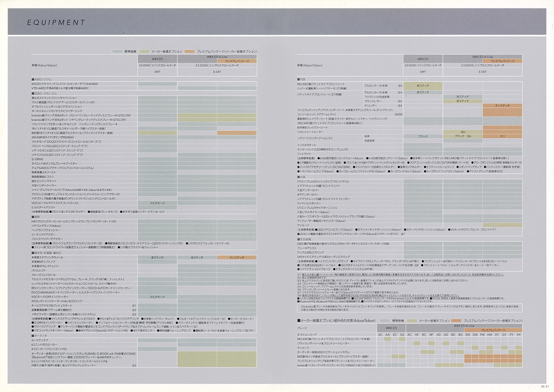Click the ■AWDシステム section heading
This screenshot has height=392, width=554.
[42, 79]
